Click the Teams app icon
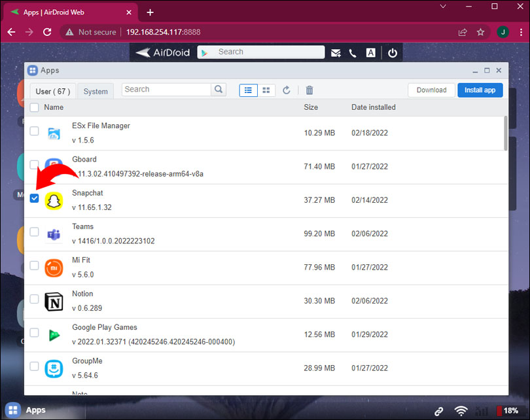 pyautogui.click(x=54, y=234)
